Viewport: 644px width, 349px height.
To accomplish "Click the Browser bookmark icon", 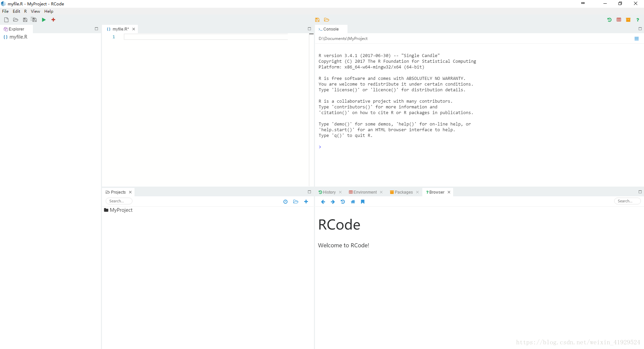I will coord(363,202).
